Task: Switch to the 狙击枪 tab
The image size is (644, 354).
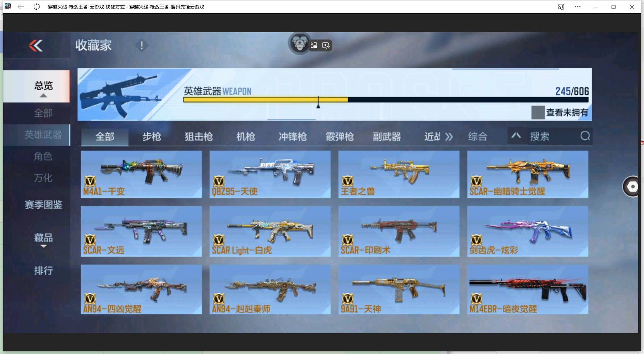Action: coord(199,137)
